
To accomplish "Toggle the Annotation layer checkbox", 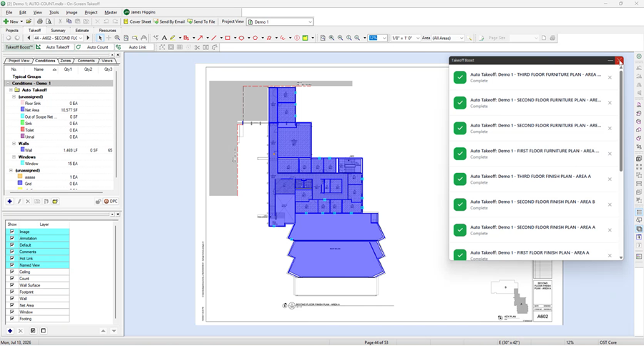I will [12, 238].
